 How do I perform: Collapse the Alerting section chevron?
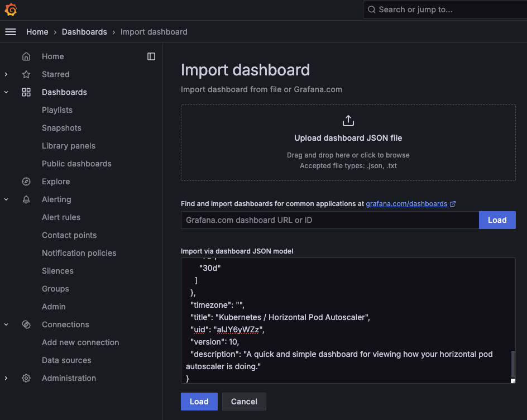[6, 199]
